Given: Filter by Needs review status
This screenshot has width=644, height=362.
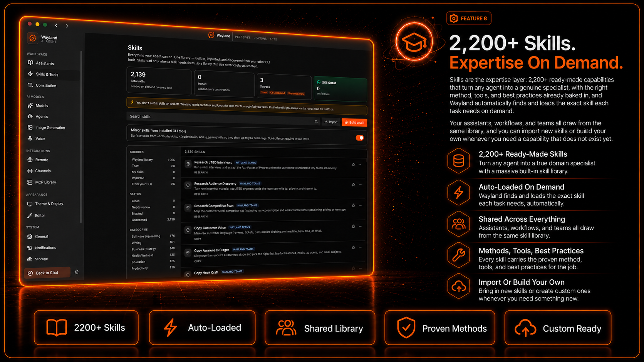Looking at the screenshot, I should [x=153, y=207].
